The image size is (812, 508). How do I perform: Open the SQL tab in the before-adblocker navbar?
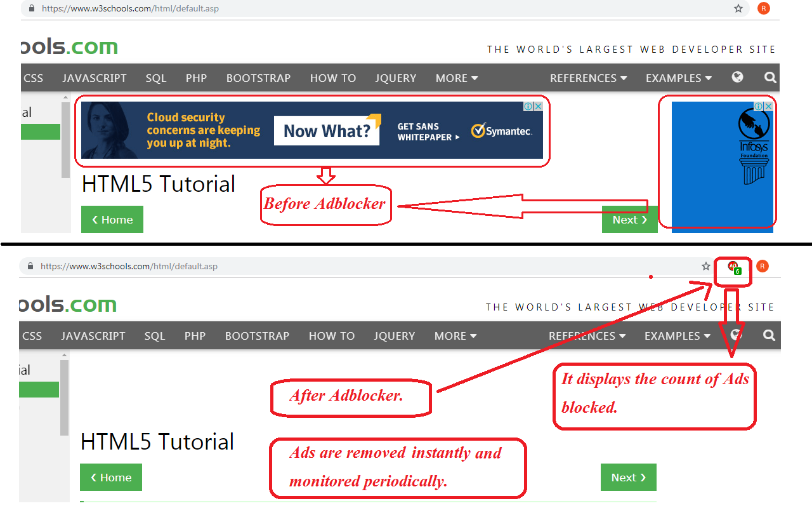(156, 78)
